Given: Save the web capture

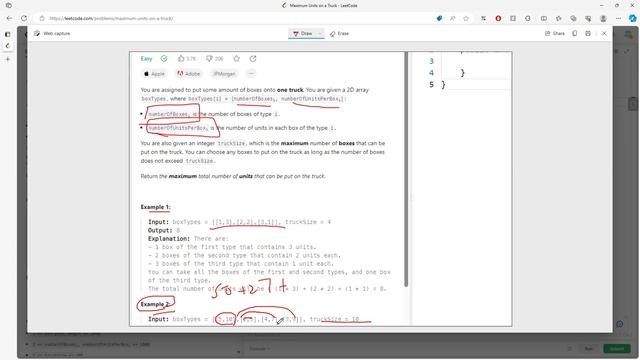Looking at the screenshot, I should (588, 33).
